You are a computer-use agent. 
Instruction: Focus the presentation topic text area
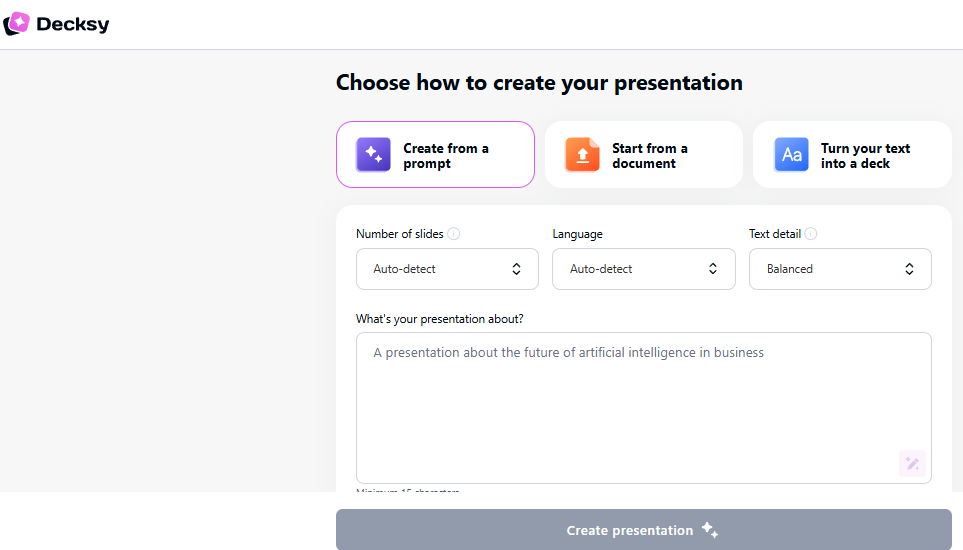(x=644, y=408)
